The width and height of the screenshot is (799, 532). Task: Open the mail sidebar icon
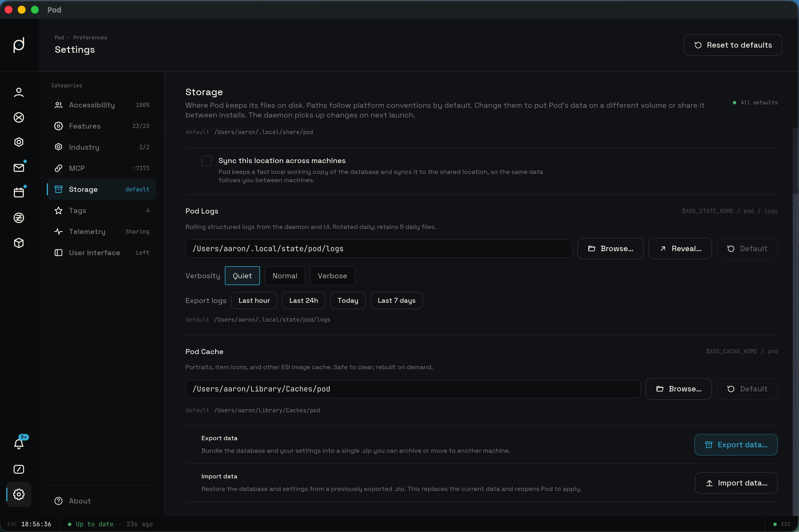(19, 168)
